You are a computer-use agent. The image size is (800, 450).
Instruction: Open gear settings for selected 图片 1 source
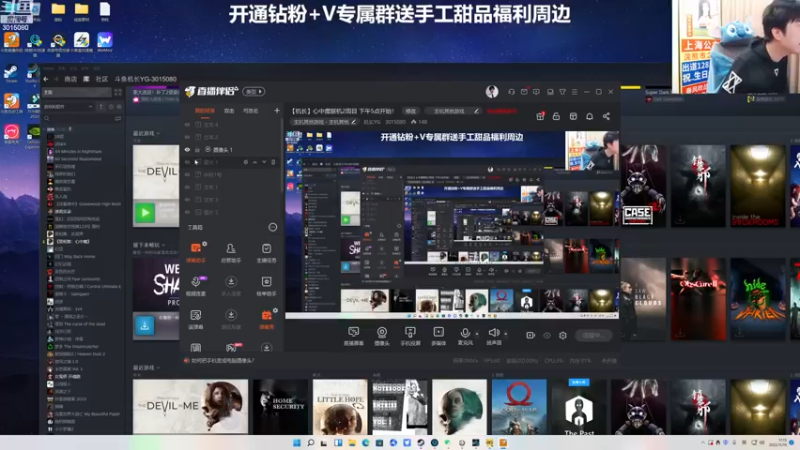(245, 162)
